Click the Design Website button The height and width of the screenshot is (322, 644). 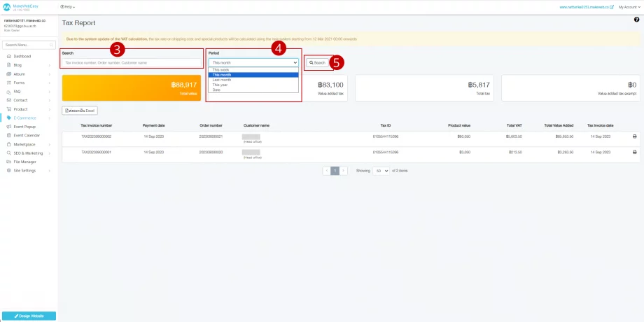pos(29,316)
